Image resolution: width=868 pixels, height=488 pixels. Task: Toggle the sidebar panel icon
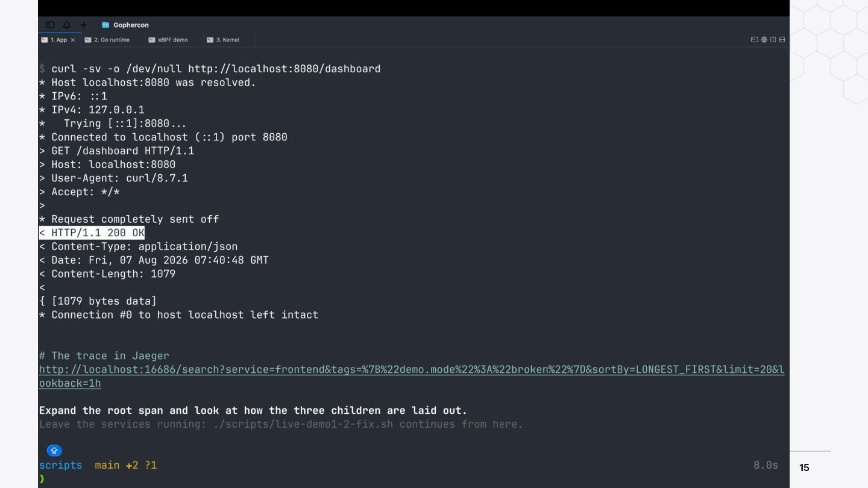click(50, 25)
